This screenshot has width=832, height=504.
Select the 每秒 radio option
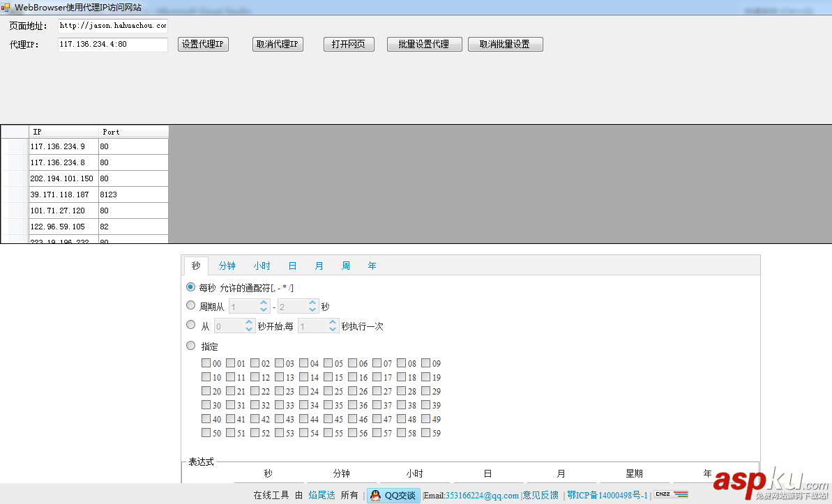[x=190, y=287]
